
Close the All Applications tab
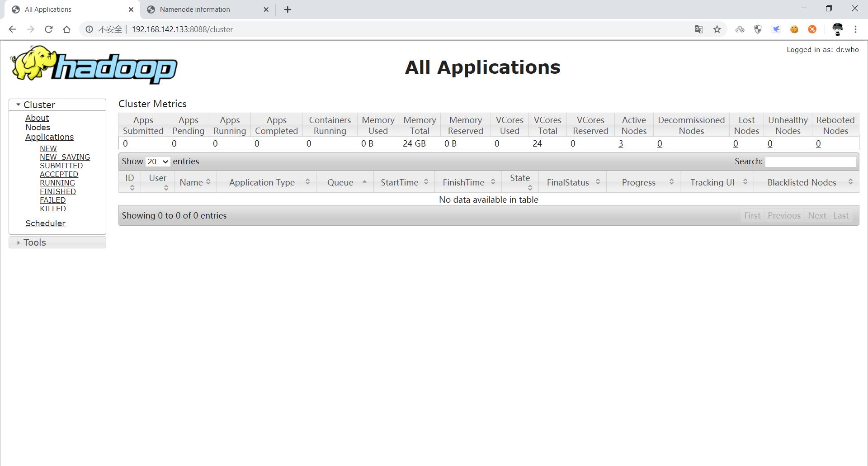131,10
